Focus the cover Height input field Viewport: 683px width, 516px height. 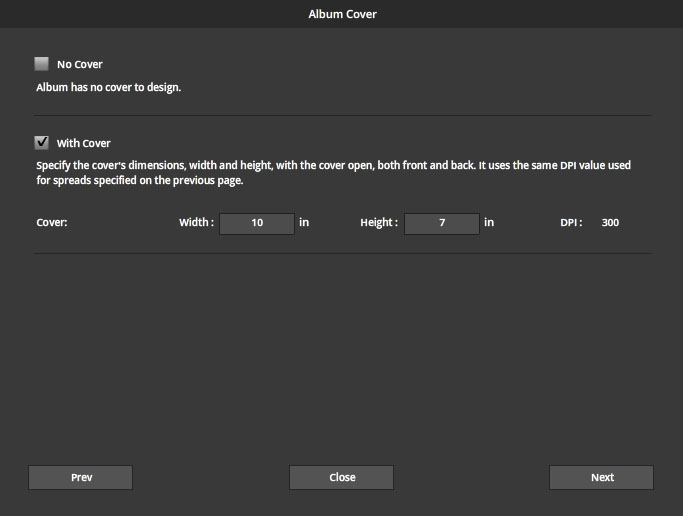[x=442, y=223]
